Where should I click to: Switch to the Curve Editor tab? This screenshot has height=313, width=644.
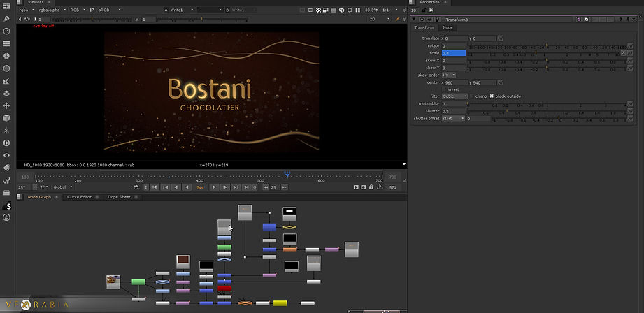(79, 197)
